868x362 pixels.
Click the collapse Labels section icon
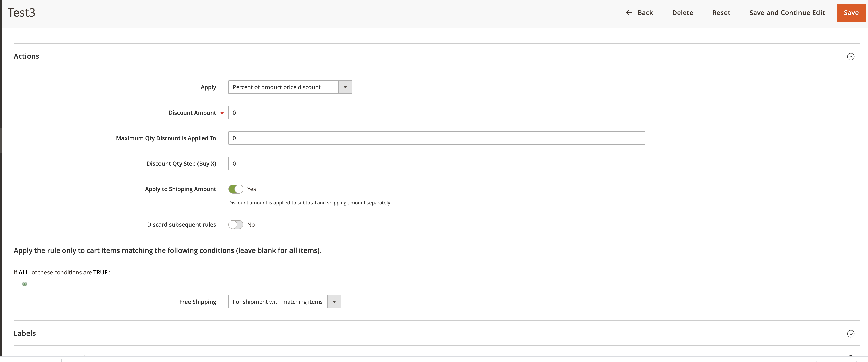[x=850, y=333]
